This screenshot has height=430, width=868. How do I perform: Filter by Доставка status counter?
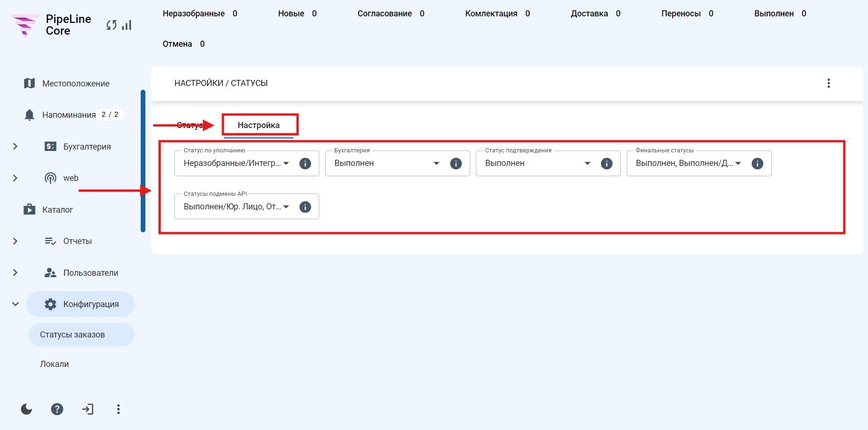coord(595,14)
